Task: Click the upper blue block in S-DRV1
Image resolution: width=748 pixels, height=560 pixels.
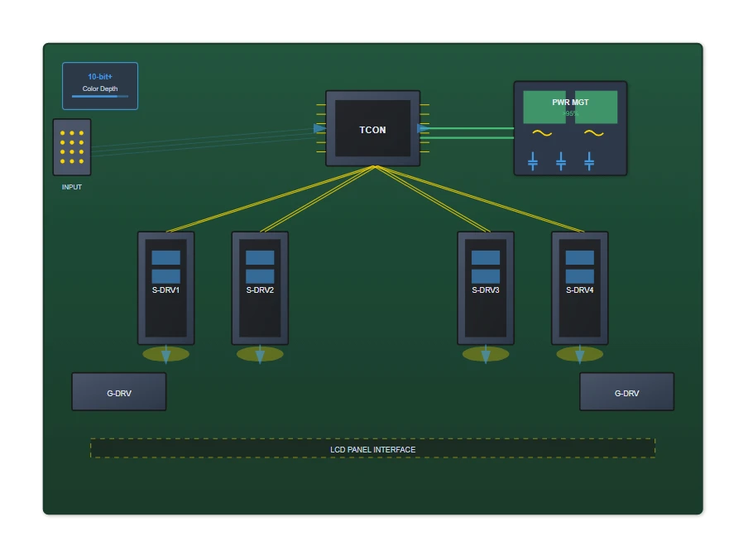Action: (x=166, y=257)
